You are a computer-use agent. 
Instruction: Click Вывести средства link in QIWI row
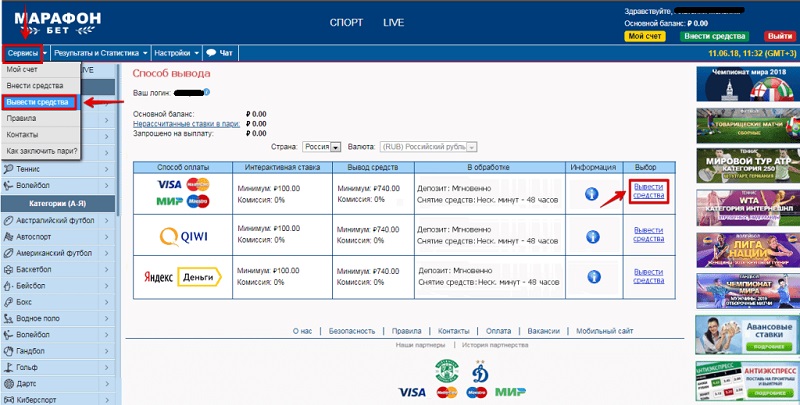click(648, 236)
